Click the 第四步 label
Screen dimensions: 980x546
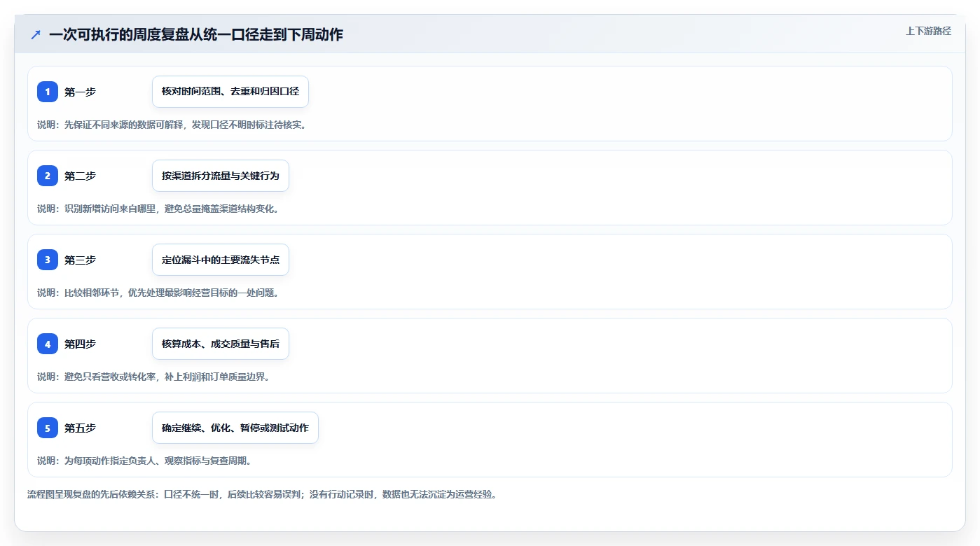80,344
